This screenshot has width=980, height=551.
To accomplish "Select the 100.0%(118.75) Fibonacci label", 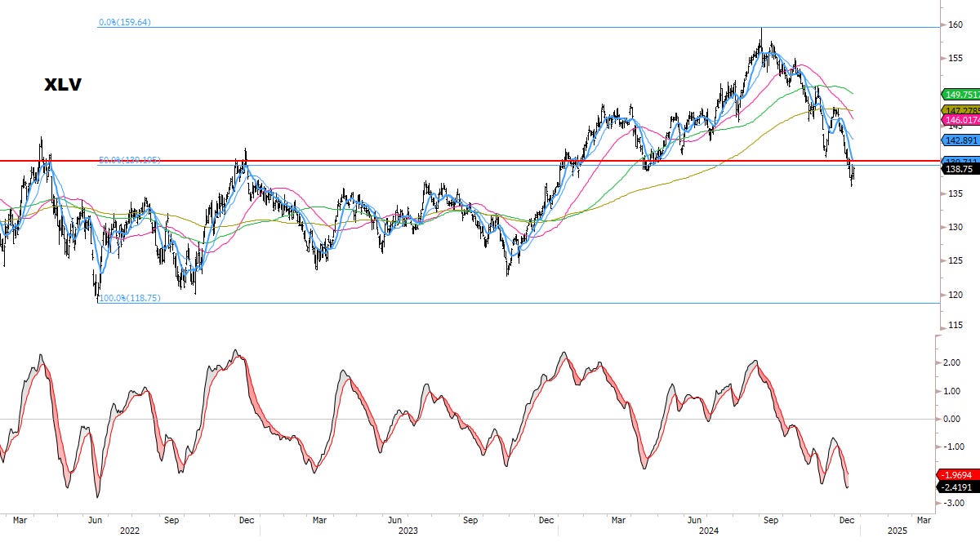I will (129, 299).
